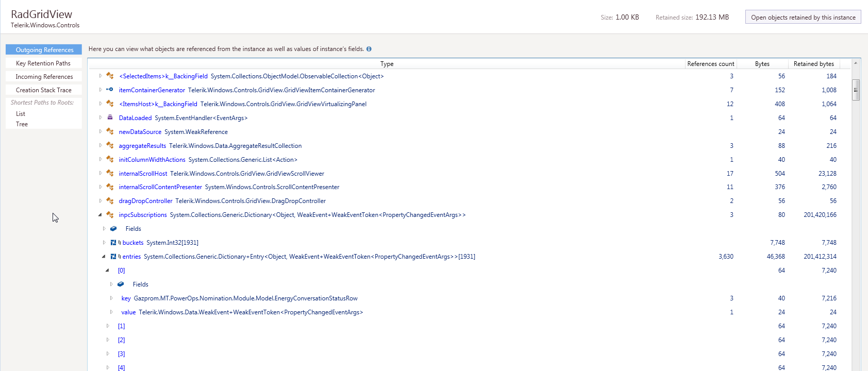Viewport: 868px width, 371px height.
Task: Open Incoming References view
Action: pos(44,76)
